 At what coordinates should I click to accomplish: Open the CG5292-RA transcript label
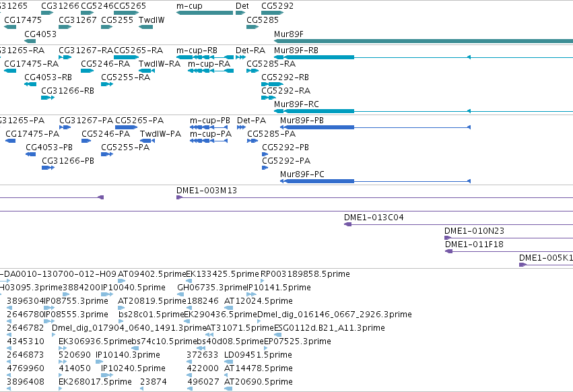[x=285, y=91]
